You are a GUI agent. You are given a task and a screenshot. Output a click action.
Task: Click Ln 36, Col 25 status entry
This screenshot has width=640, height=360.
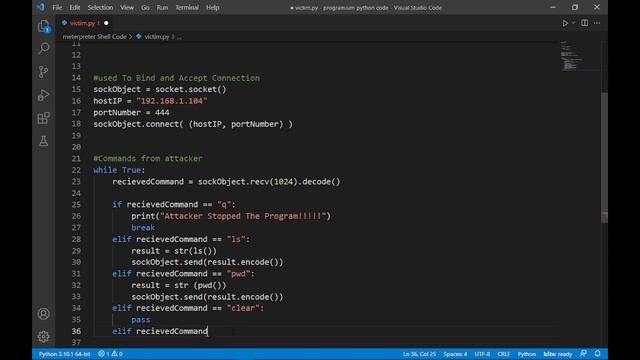point(419,354)
